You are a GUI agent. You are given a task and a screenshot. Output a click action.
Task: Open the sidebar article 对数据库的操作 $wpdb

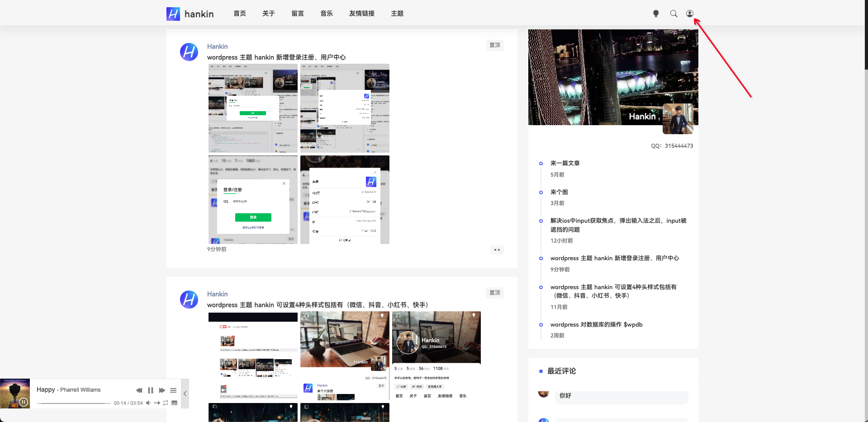click(x=596, y=324)
